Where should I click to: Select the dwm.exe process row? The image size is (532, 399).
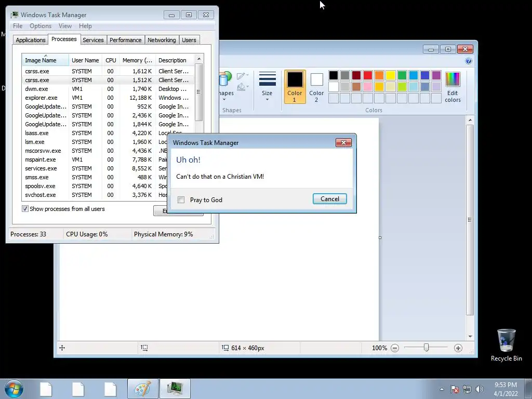(108, 89)
